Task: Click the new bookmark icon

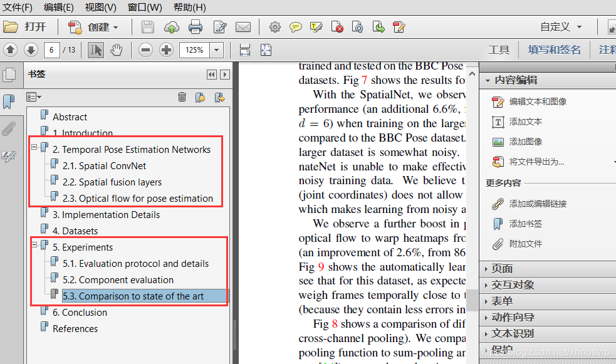Action: tap(201, 97)
